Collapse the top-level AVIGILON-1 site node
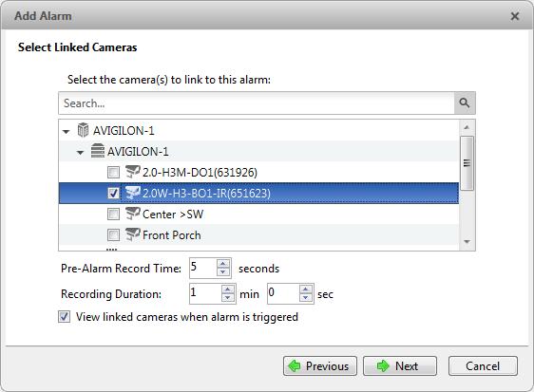The width and height of the screenshot is (534, 392). [67, 131]
